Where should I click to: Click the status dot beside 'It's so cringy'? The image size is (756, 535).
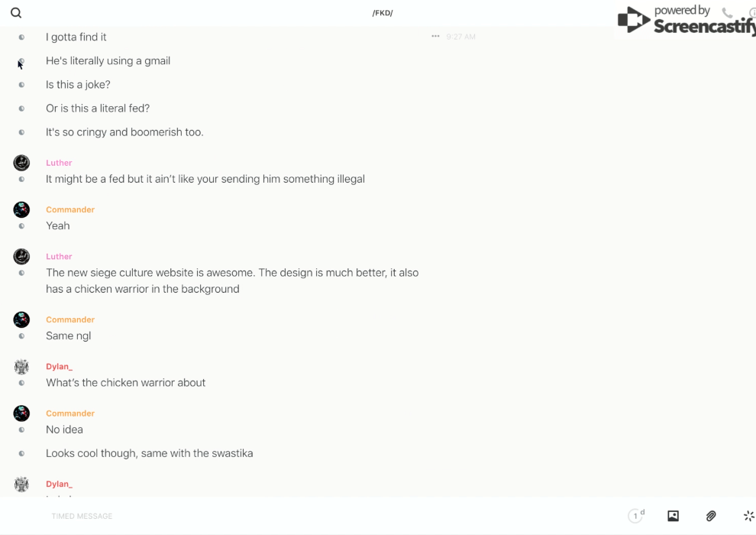[21, 132]
